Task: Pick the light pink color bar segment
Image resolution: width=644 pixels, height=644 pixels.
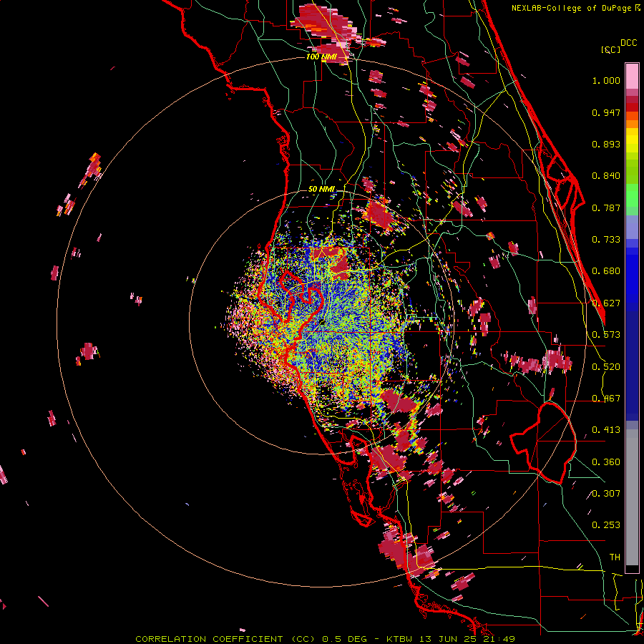Action: 632,76
